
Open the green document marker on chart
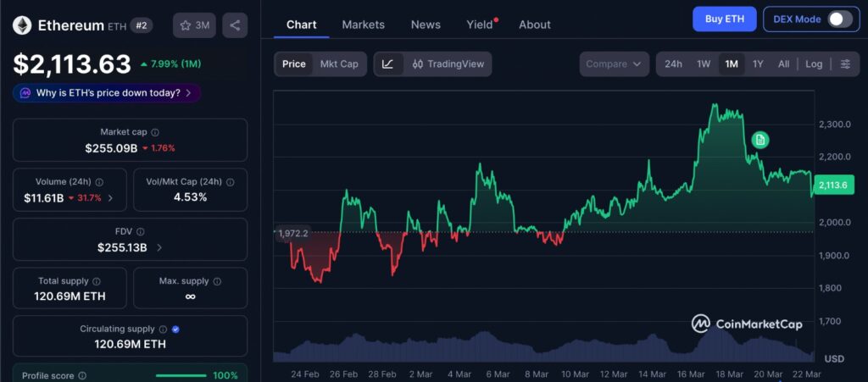point(760,140)
